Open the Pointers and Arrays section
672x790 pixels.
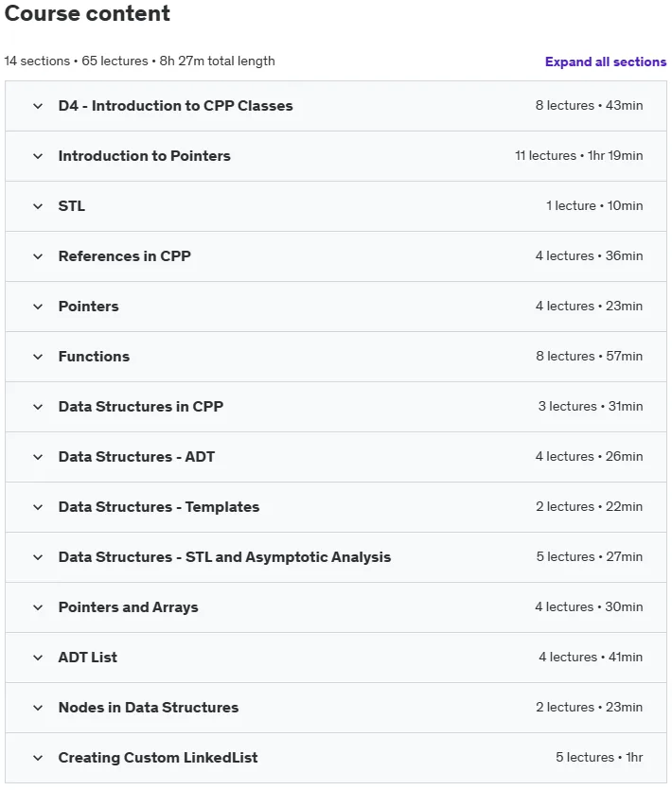pyautogui.click(x=128, y=607)
